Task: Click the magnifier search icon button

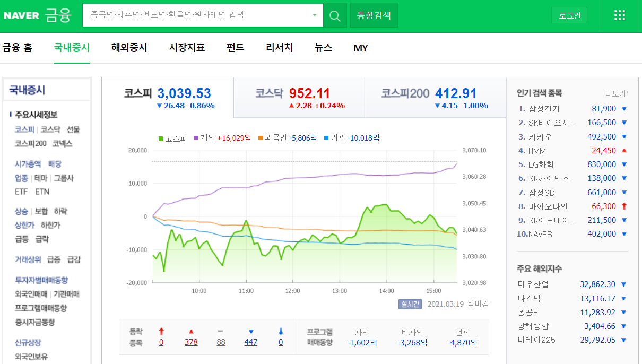Action: (x=335, y=15)
